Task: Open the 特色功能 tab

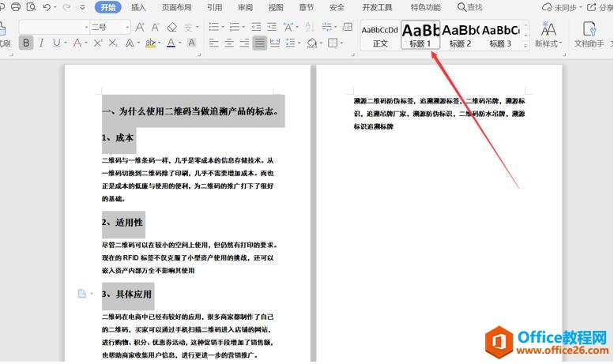Action: point(425,7)
